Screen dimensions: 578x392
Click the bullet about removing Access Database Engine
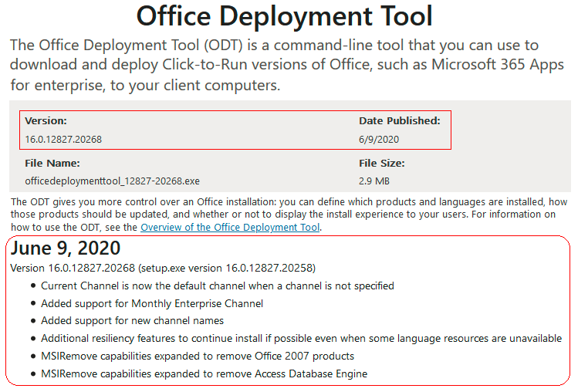point(204,374)
